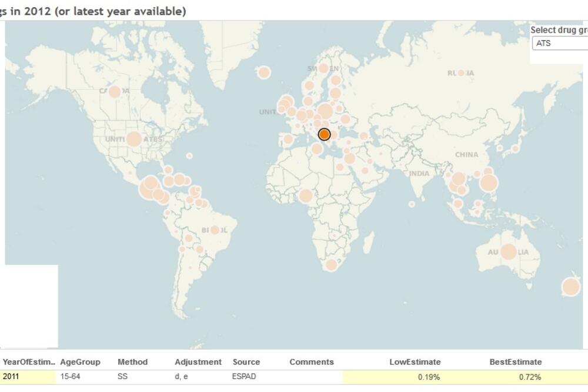Open the ATS drug group dropdown
This screenshot has width=588, height=392.
pos(560,43)
